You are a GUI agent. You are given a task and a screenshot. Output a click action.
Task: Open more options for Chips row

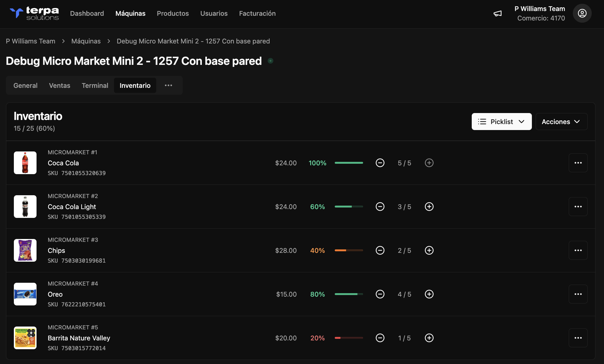[x=578, y=250]
